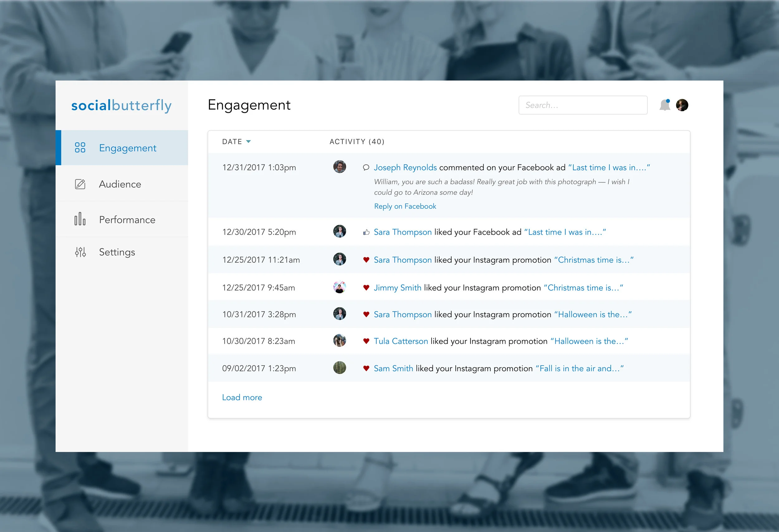Click the comment bubble icon beside Joseph Reynolds
The width and height of the screenshot is (779, 532).
point(366,167)
